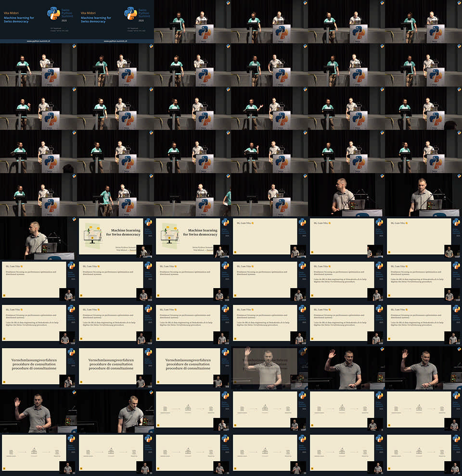Viewport: 462px width, 476px height.
Task: Click the podium Python logo where the speaker stands alone
Action: point(281,204)
